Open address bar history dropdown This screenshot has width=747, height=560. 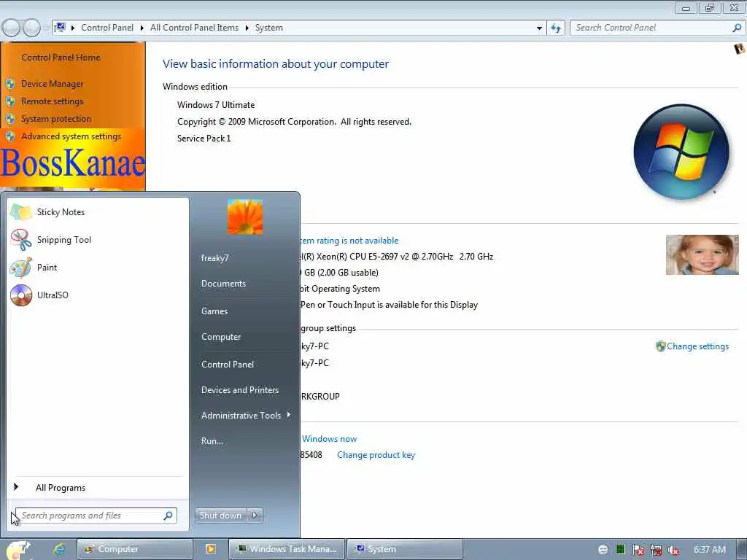pos(539,28)
